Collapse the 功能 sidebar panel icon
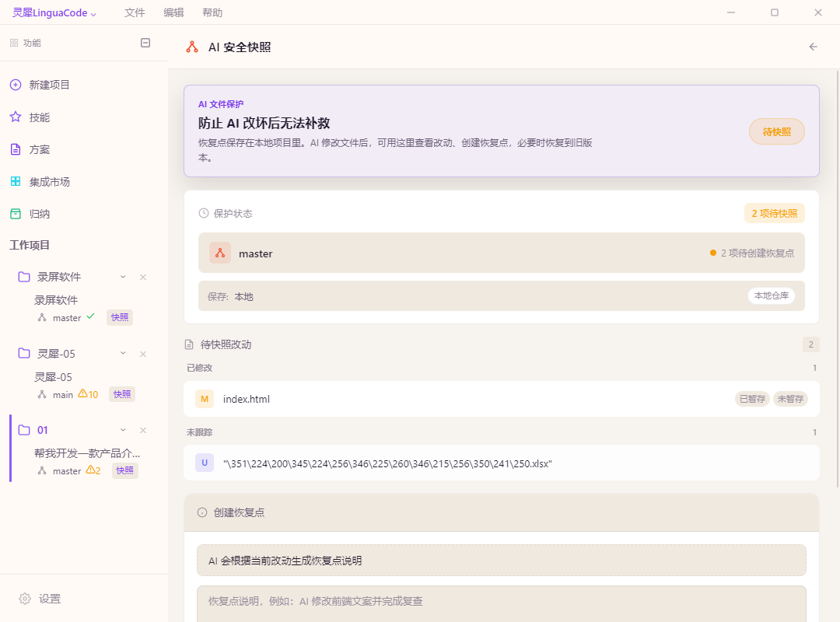 click(x=145, y=43)
